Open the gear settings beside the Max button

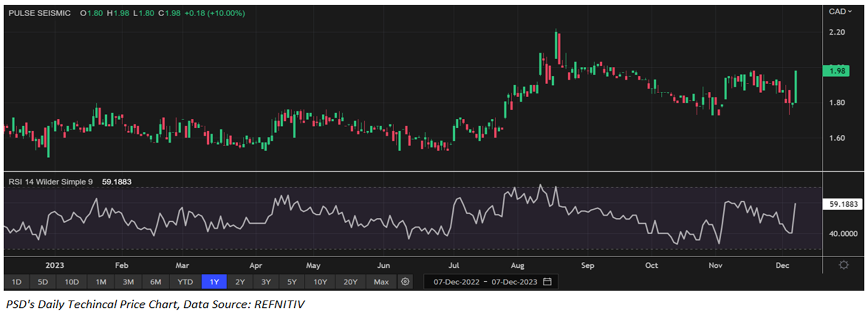[x=405, y=282]
